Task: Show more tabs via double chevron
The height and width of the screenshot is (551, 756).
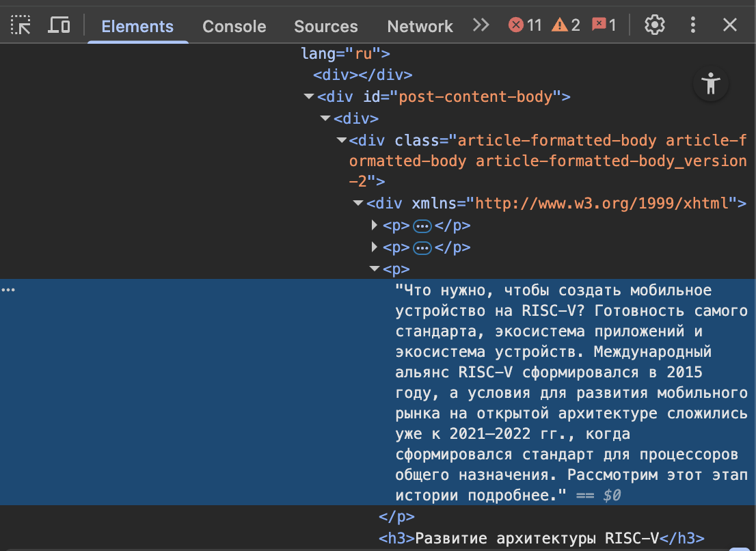Action: click(481, 26)
